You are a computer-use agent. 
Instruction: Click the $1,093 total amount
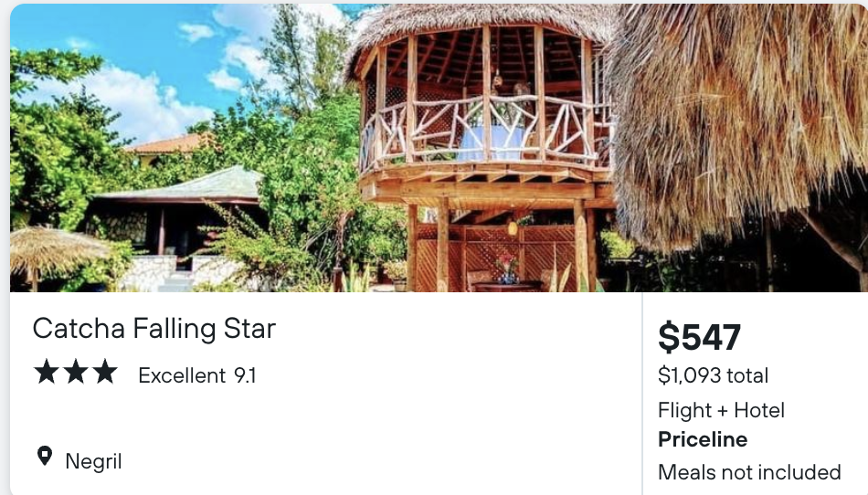713,375
